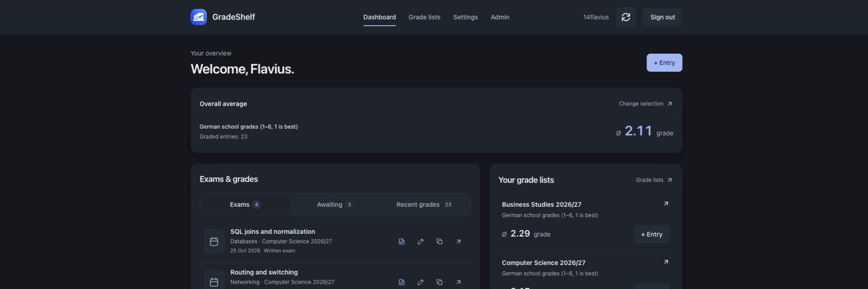Viewport: 868px width, 289px height.
Task: Duplicate the SQL joins and normalization exam
Action: [439, 242]
